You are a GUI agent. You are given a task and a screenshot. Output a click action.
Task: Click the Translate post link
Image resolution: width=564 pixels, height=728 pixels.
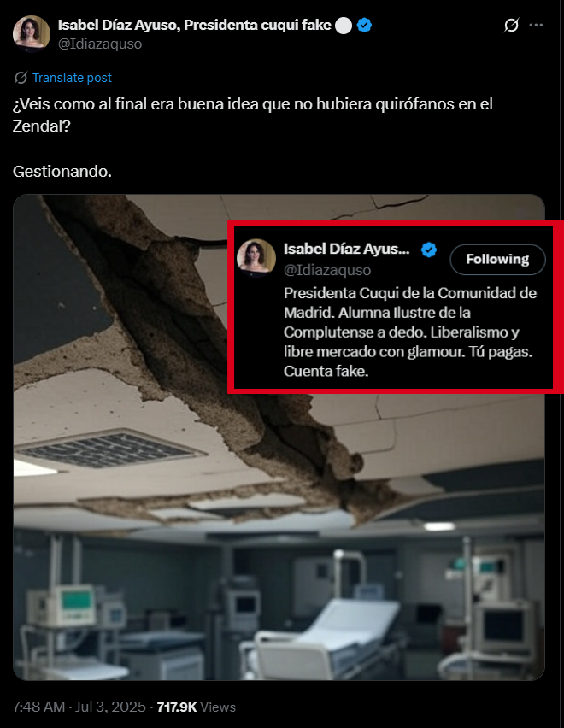(72, 78)
